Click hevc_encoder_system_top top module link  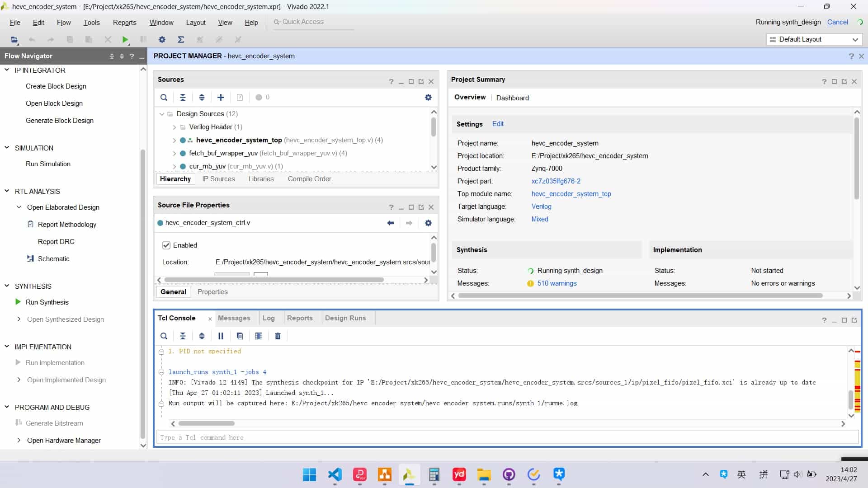571,194
